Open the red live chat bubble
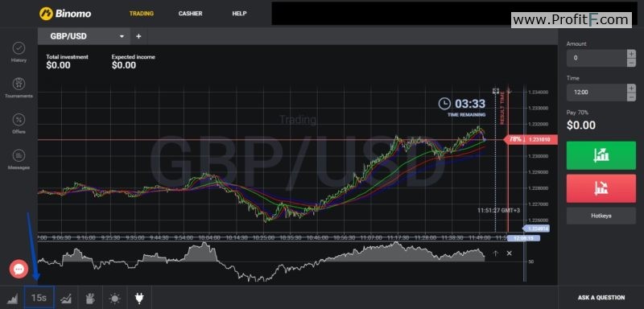This screenshot has height=309, width=644. [x=19, y=270]
